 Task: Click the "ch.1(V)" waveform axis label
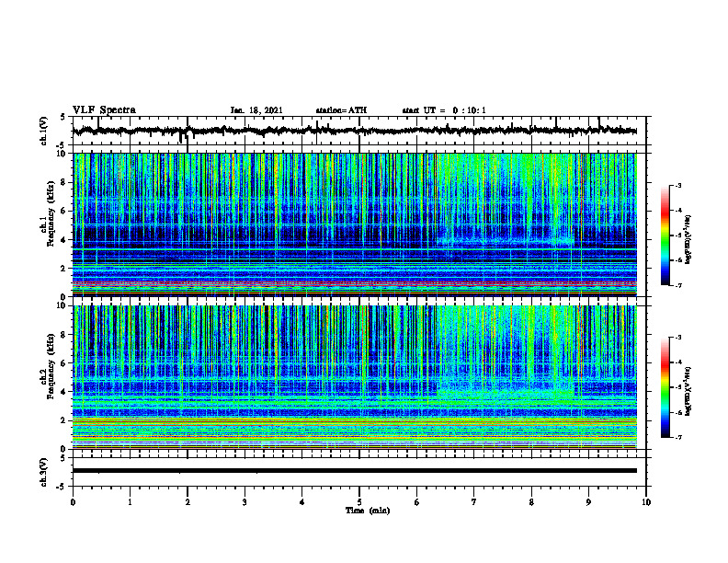44,131
